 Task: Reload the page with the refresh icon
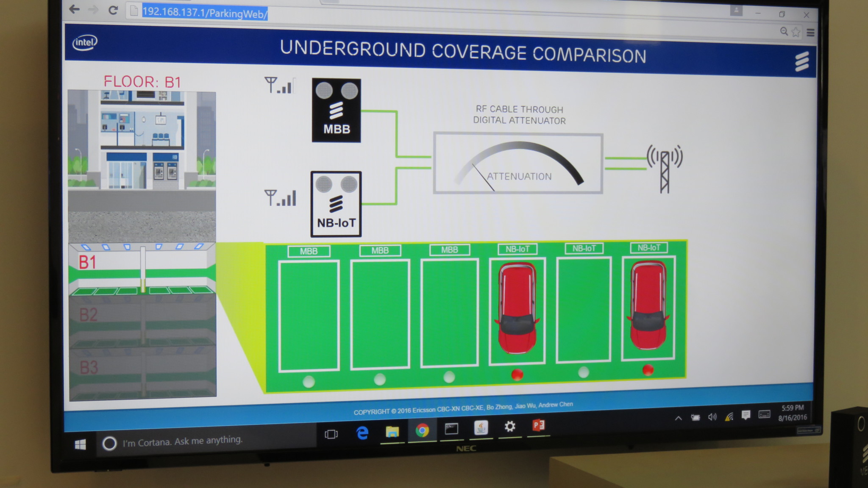(x=113, y=10)
